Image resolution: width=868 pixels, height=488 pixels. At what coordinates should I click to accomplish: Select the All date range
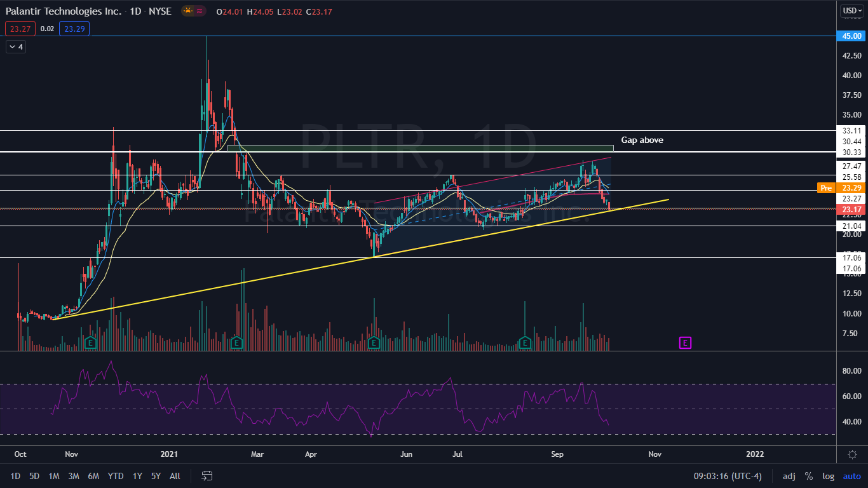(x=175, y=476)
